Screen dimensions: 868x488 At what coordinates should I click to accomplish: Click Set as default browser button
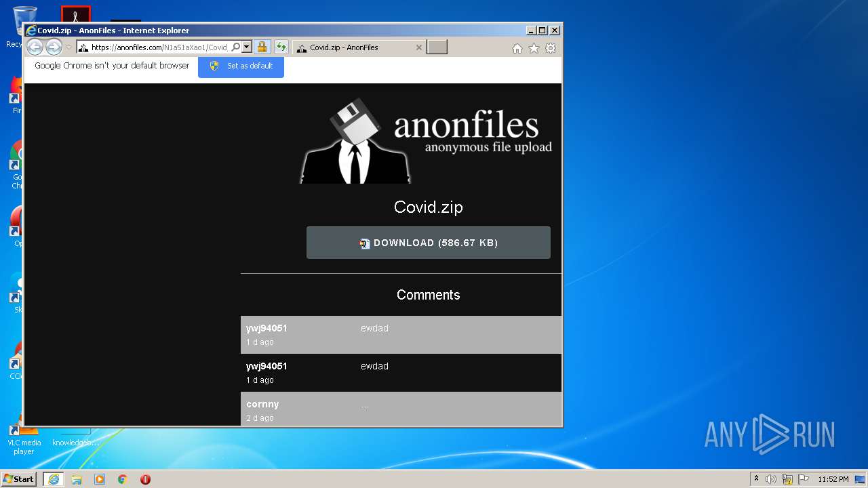tap(241, 66)
